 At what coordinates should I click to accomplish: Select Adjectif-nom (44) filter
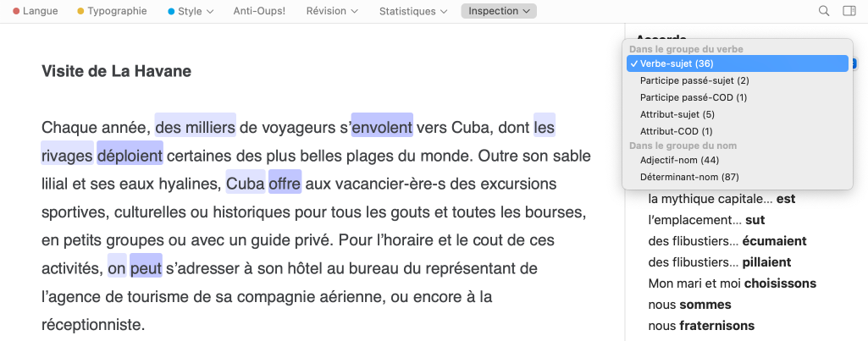point(679,160)
